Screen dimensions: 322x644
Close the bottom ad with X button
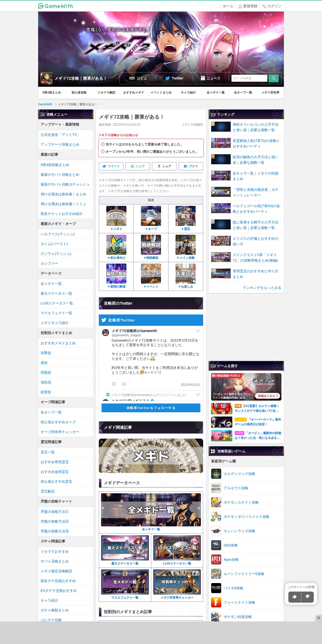point(318,618)
